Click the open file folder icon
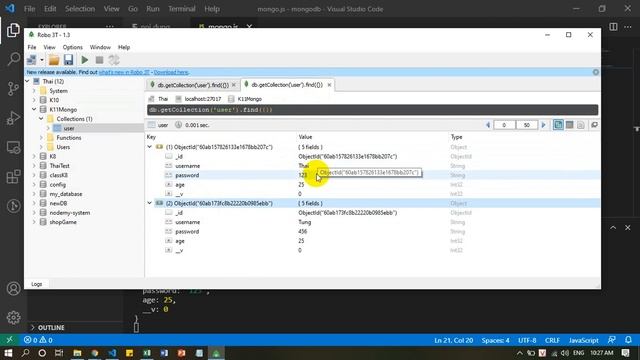This screenshot has height=360, width=640. click(x=54, y=60)
